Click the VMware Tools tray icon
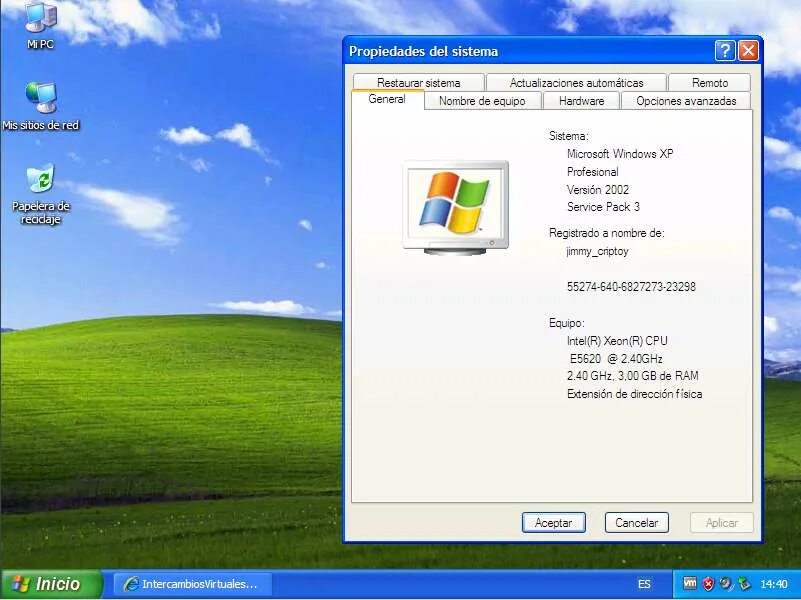The image size is (801, 600). pos(690,583)
